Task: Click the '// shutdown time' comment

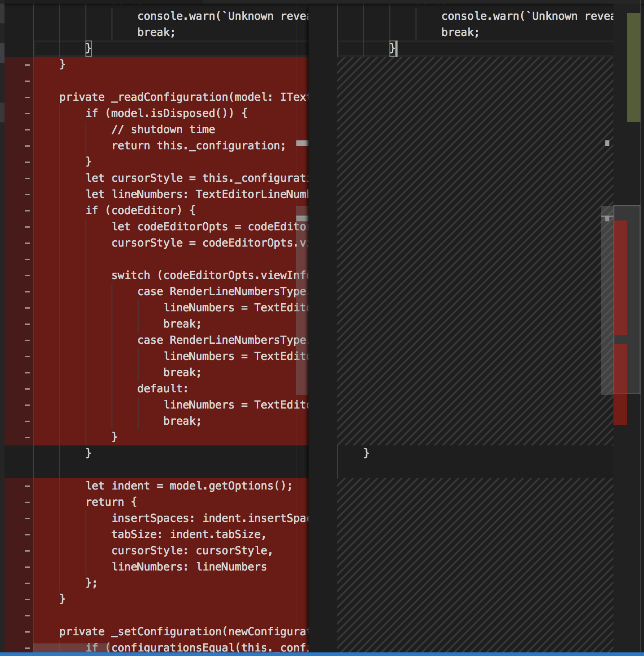Action: click(163, 130)
